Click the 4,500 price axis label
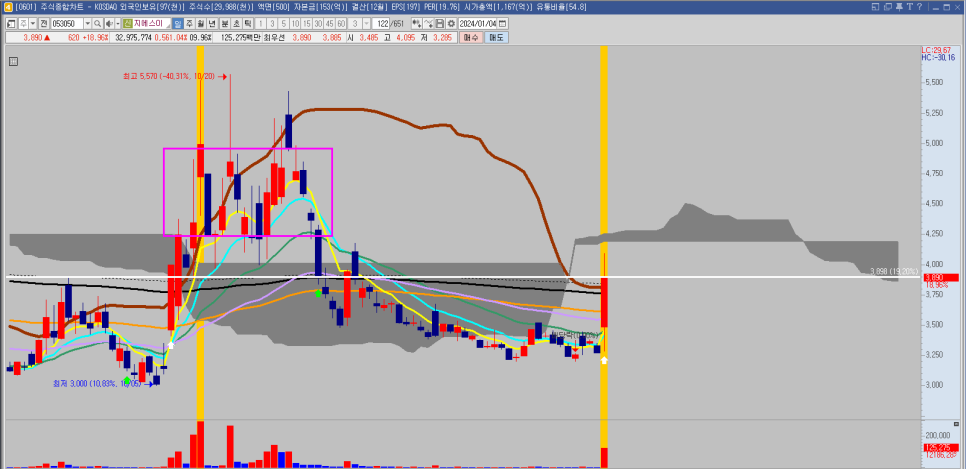This screenshot has width=966, height=469. click(935, 203)
